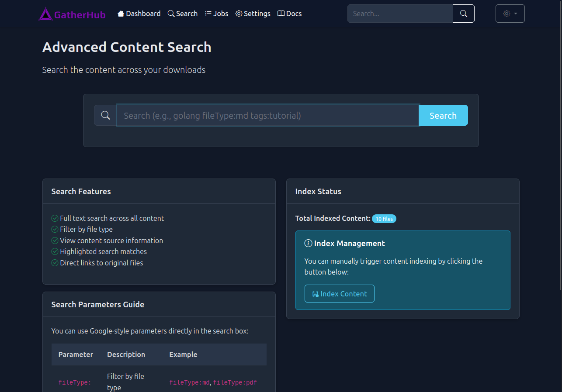Screen dimensions: 562x392
Task: Open Docs from the top menu
Action: [289, 13]
